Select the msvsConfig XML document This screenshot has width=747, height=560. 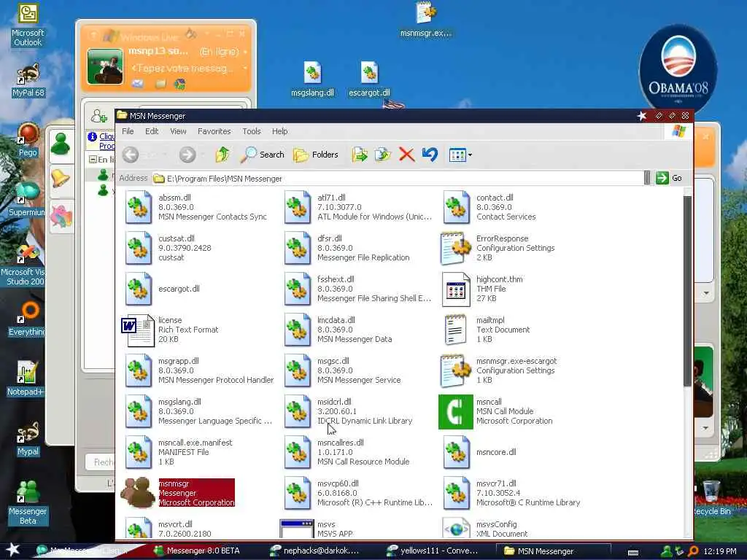pyautogui.click(x=485, y=529)
